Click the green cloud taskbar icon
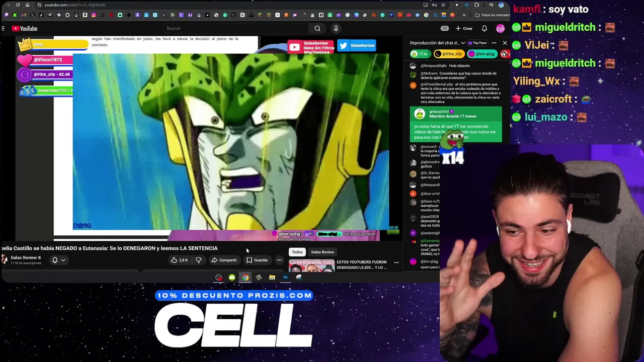Image resolution: width=644 pixels, height=362 pixels. click(x=232, y=278)
